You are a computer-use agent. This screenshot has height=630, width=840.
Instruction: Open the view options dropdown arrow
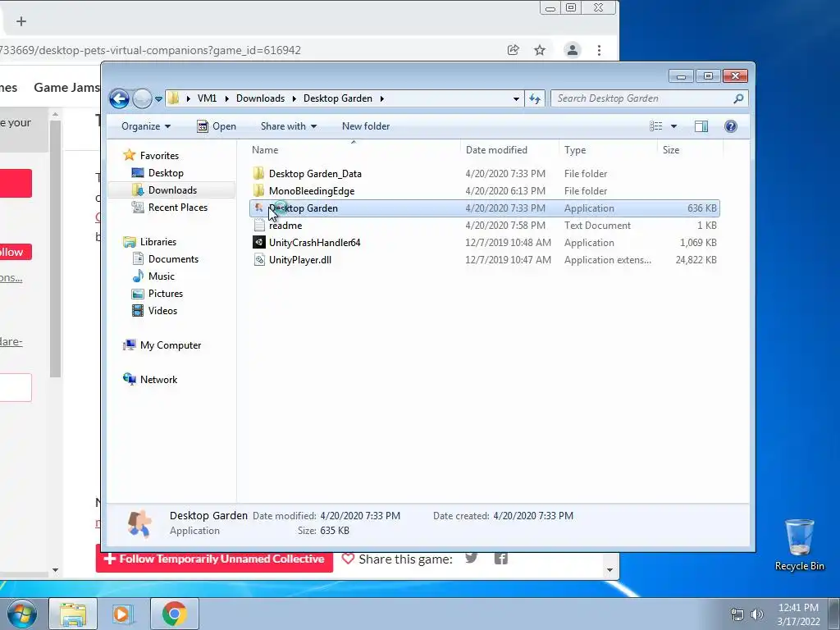(674, 126)
